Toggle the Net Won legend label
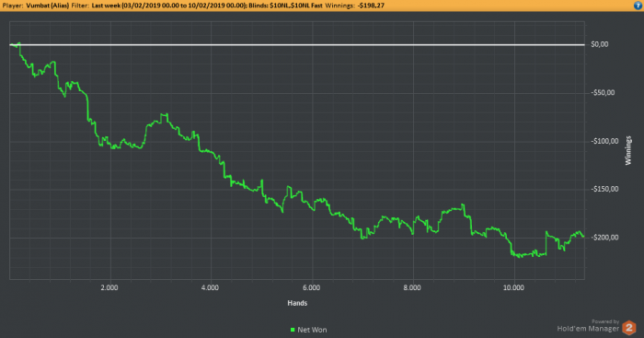The height and width of the screenshot is (338, 644). pos(312,330)
